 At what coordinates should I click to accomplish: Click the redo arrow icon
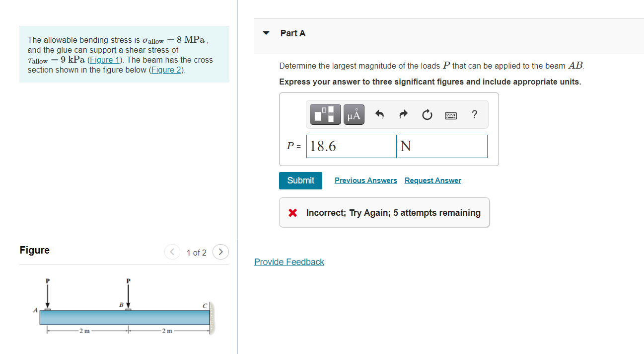(404, 115)
